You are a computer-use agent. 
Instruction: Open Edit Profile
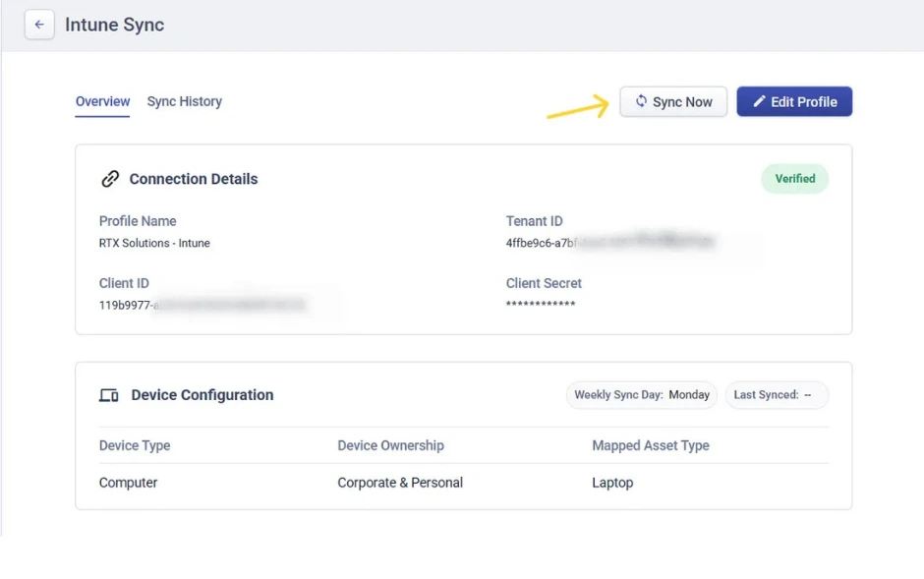(x=794, y=102)
